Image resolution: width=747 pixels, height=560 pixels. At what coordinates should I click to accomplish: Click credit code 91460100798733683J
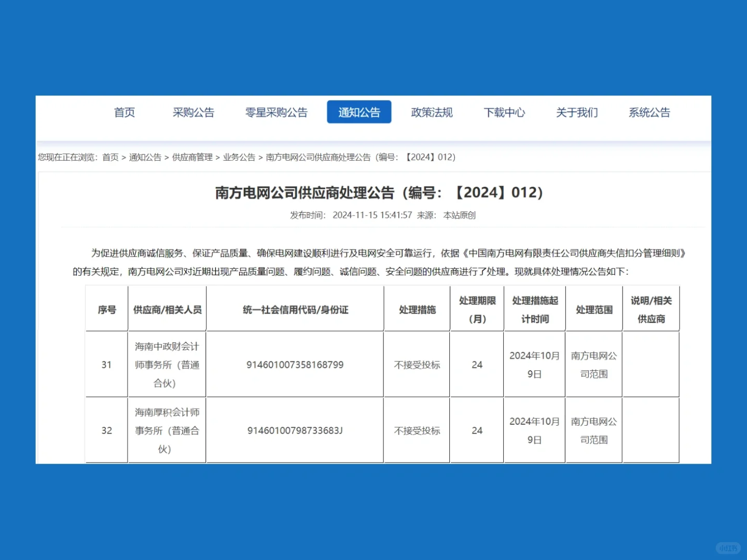click(295, 430)
